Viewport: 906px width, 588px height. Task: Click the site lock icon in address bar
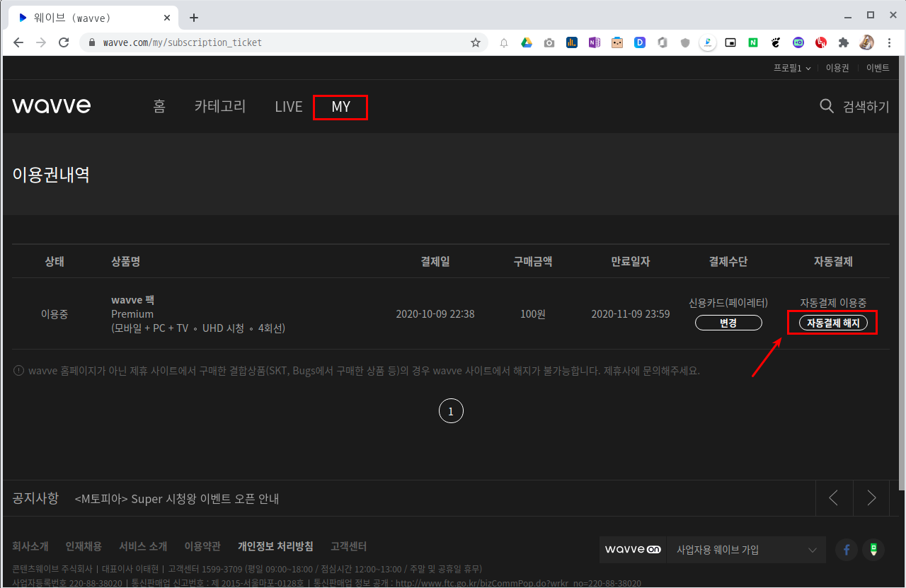[x=92, y=42]
